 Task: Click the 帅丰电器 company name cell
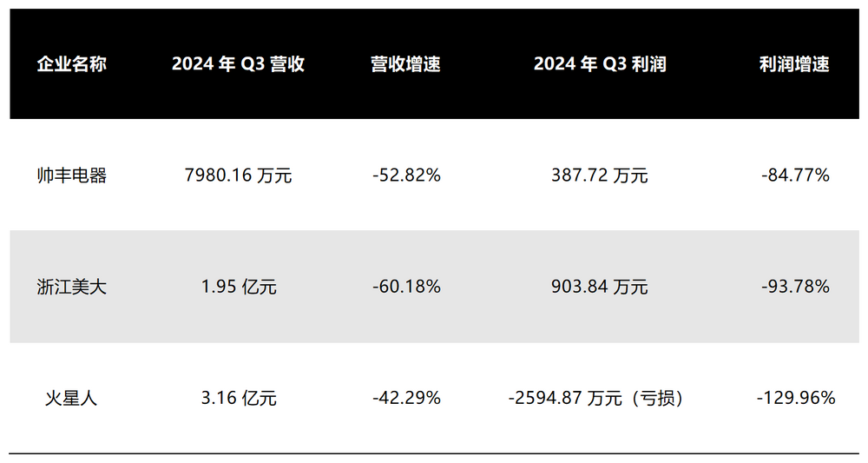(x=71, y=175)
